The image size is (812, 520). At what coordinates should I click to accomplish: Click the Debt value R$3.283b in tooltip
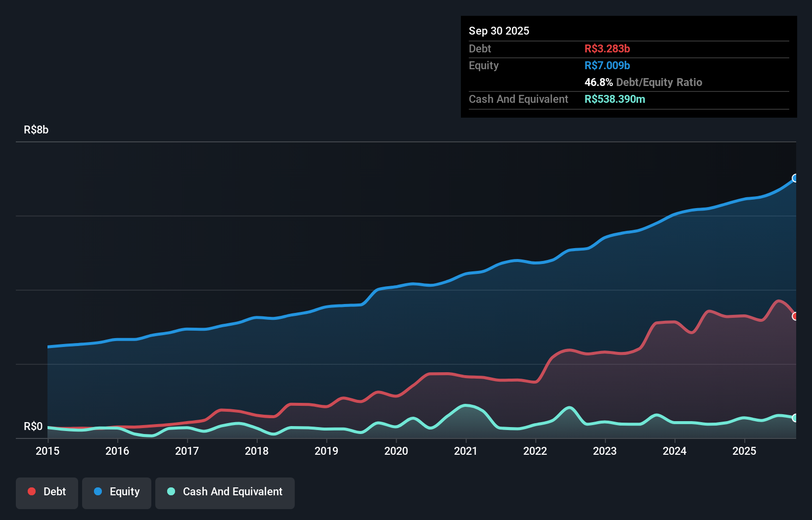(607, 48)
